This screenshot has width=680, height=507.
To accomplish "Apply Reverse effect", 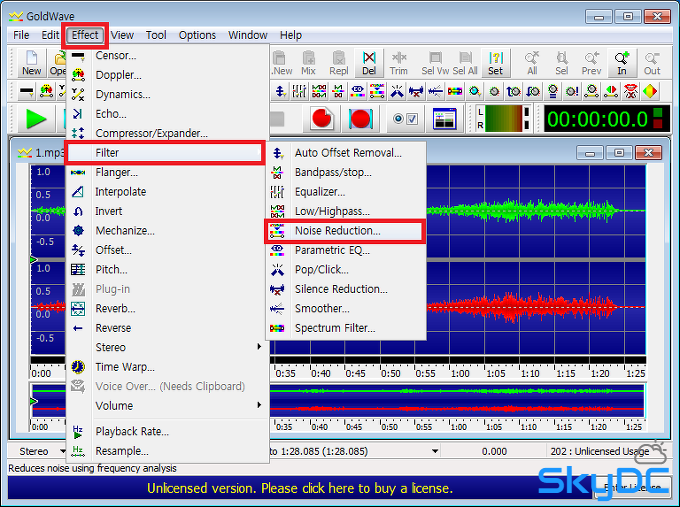I will 167,328.
